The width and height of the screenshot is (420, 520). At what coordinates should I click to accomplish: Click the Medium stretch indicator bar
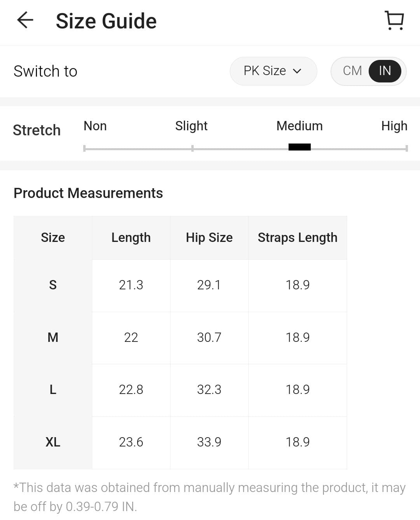click(299, 147)
